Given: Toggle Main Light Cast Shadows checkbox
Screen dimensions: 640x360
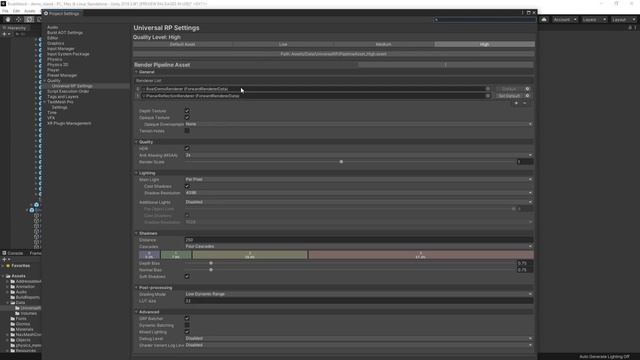Looking at the screenshot, I should click(x=187, y=186).
